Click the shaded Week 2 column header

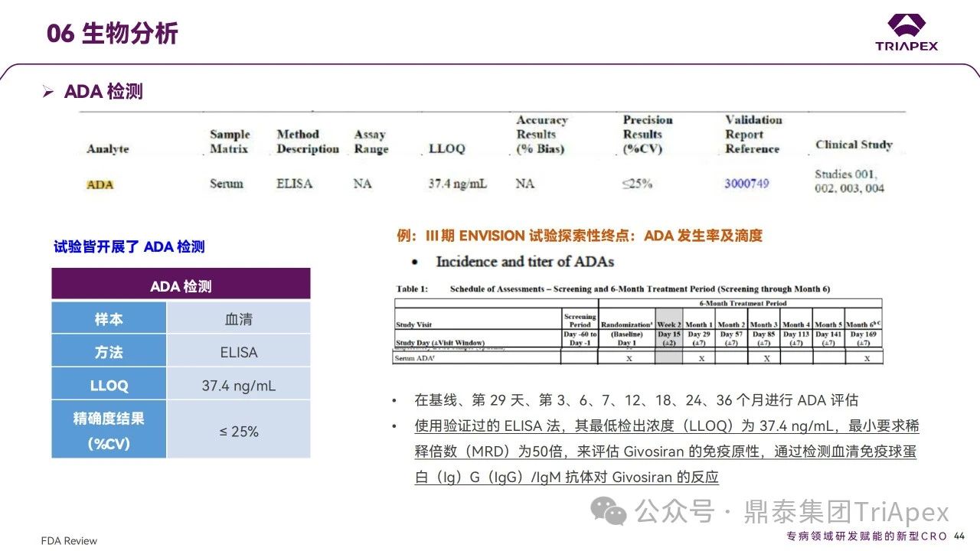click(x=668, y=324)
